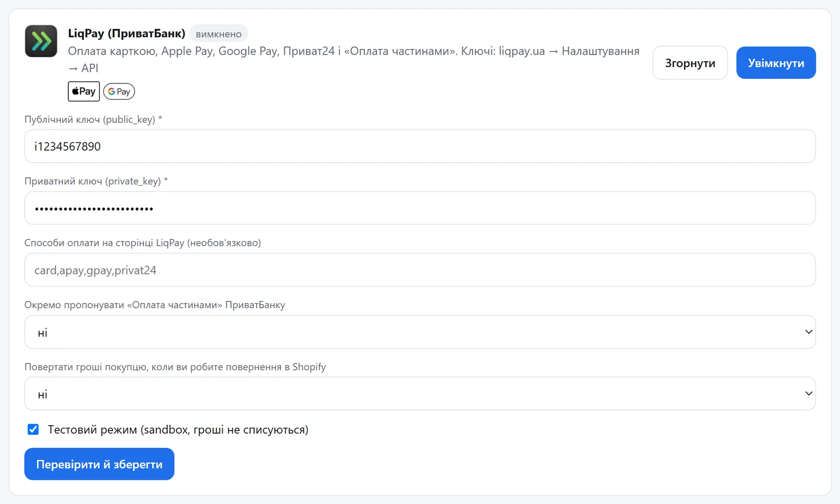The width and height of the screenshot is (840, 504).
Task: Click label Повертати гроші покупцю
Action: (x=175, y=367)
